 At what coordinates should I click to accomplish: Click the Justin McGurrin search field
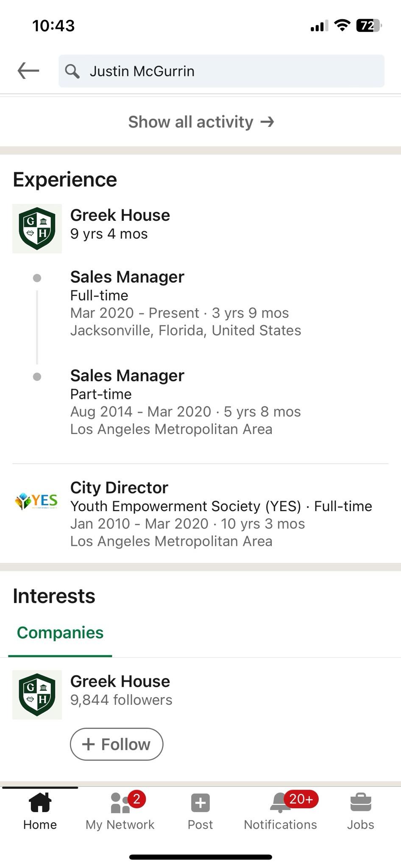tap(221, 71)
